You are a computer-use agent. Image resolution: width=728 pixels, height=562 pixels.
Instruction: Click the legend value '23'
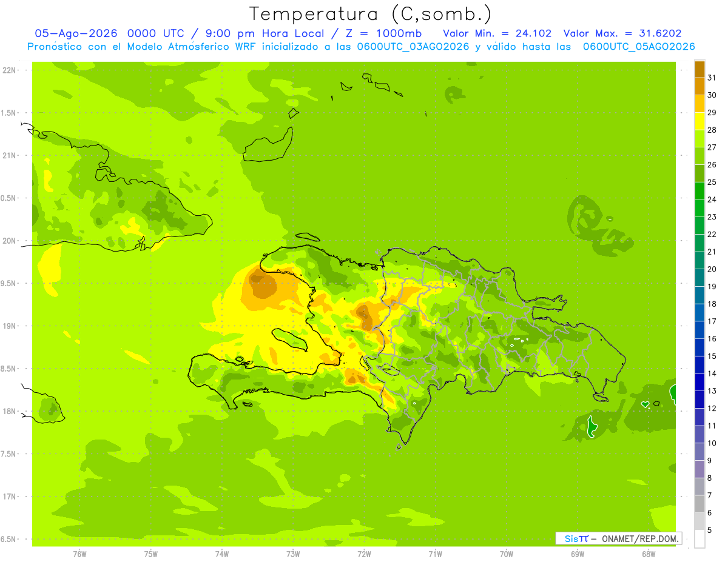712,217
